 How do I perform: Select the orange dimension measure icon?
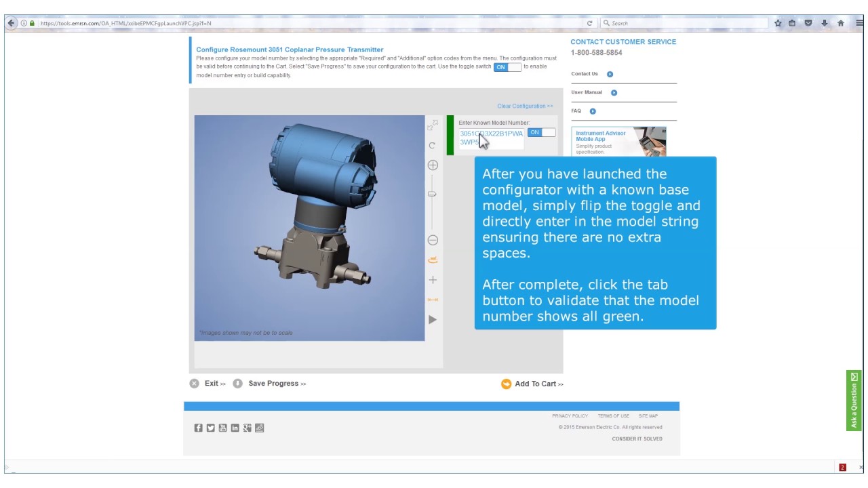coord(433,300)
